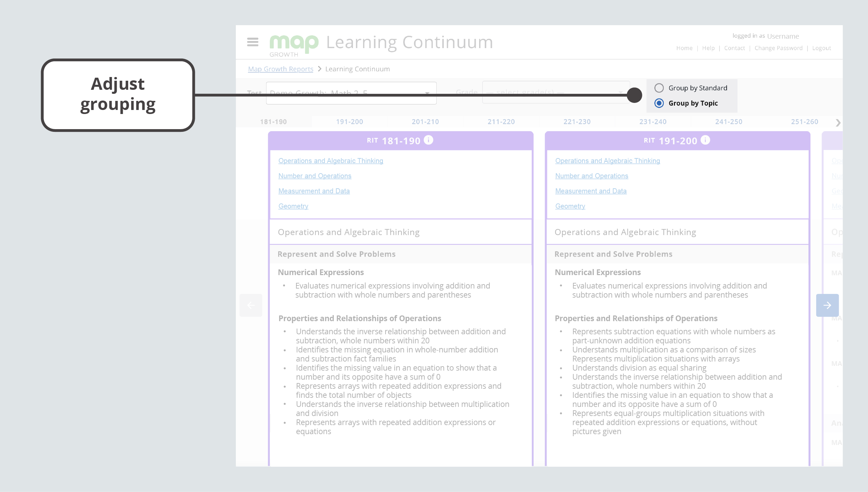868x492 pixels.
Task: Click the Test dropdown selector
Action: click(351, 93)
